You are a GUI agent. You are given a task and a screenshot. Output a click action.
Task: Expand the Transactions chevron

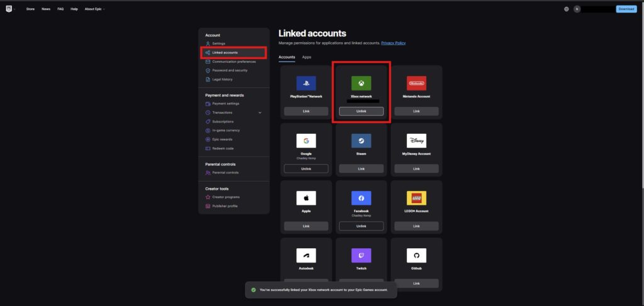click(260, 112)
